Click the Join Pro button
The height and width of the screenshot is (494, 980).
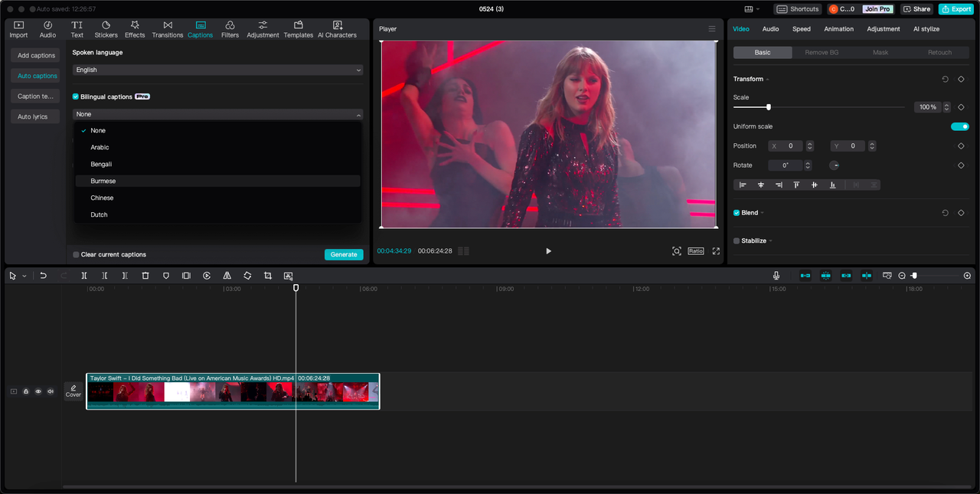coord(877,9)
